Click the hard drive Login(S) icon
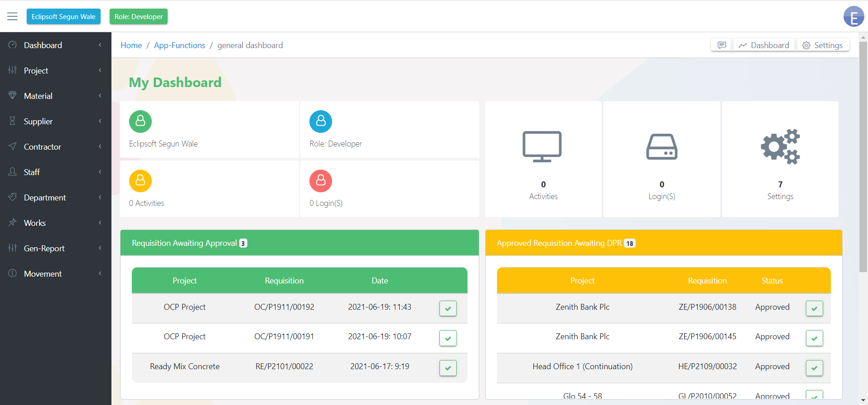This screenshot has height=405, width=868. pos(661,146)
